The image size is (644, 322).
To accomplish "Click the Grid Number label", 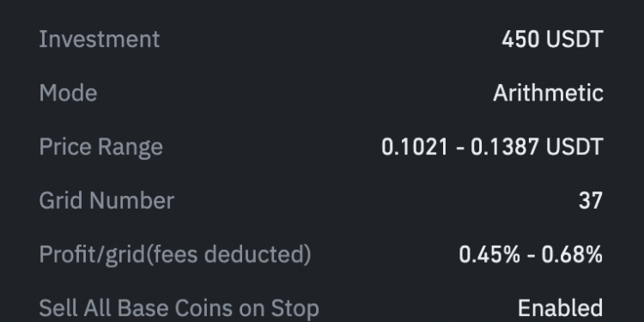I will pyautogui.click(x=106, y=201).
